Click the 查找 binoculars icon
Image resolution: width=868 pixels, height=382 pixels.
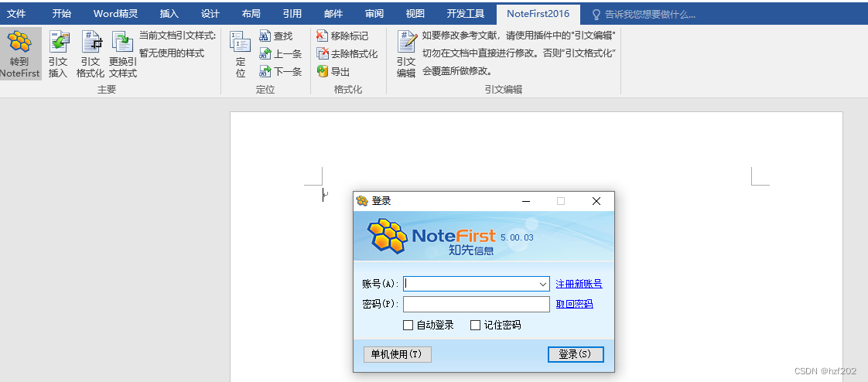(265, 36)
